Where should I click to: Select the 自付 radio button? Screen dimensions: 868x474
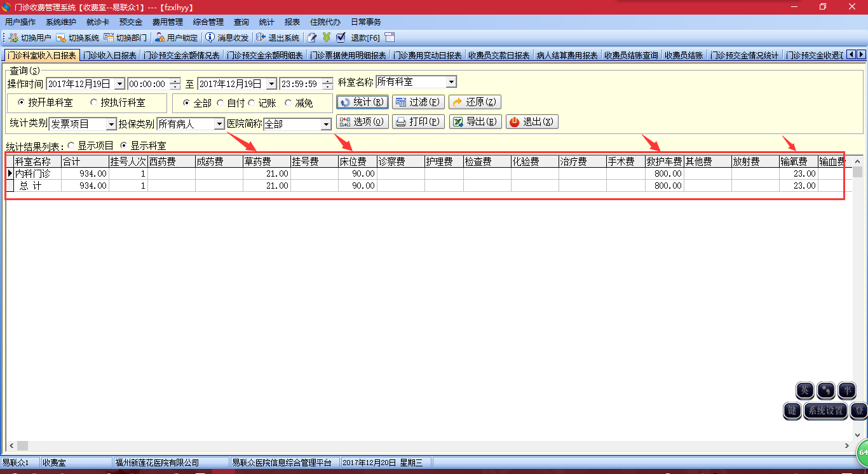(220, 102)
